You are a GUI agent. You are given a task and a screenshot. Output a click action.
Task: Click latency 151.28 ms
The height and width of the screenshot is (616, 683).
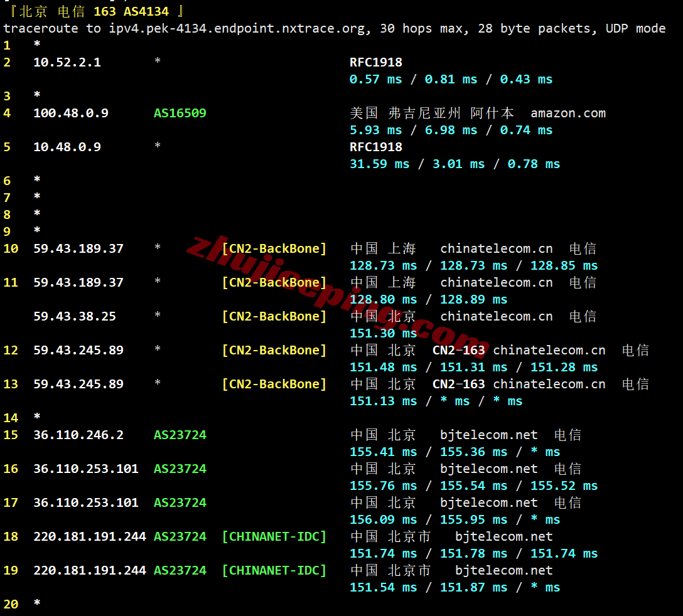564,368
